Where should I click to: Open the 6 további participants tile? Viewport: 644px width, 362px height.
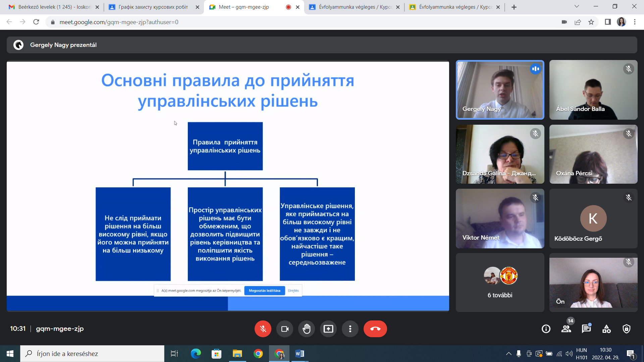click(500, 283)
